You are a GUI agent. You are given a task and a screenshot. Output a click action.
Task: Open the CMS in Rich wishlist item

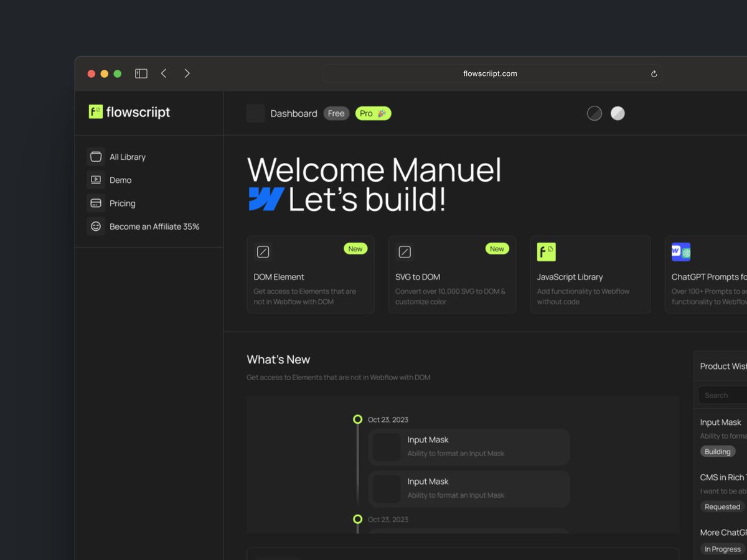[723, 477]
